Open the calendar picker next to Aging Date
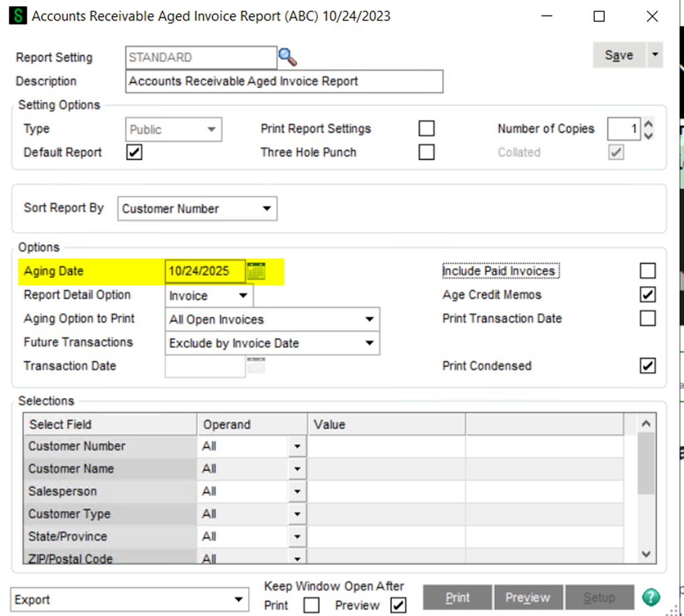The width and height of the screenshot is (684, 616). (257, 271)
